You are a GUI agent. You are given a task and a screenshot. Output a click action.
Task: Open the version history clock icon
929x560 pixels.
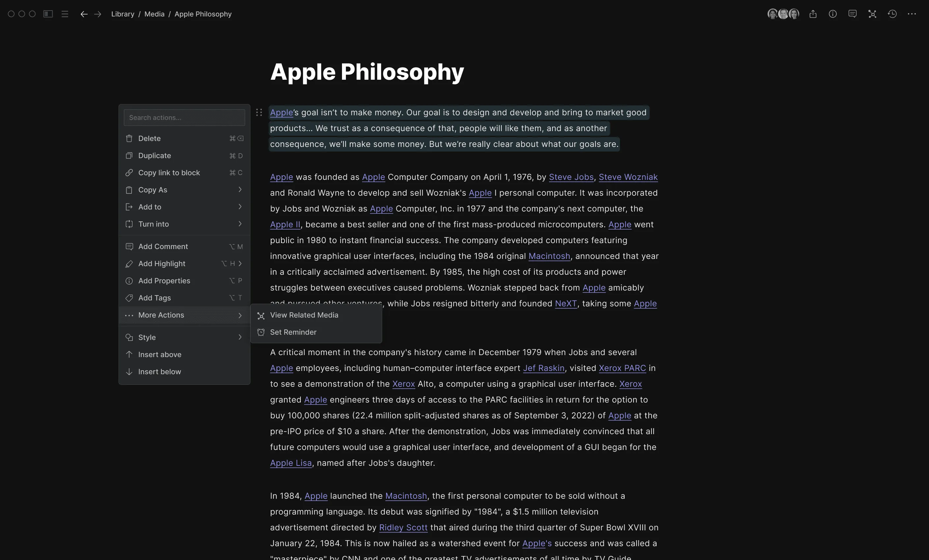[x=892, y=14]
